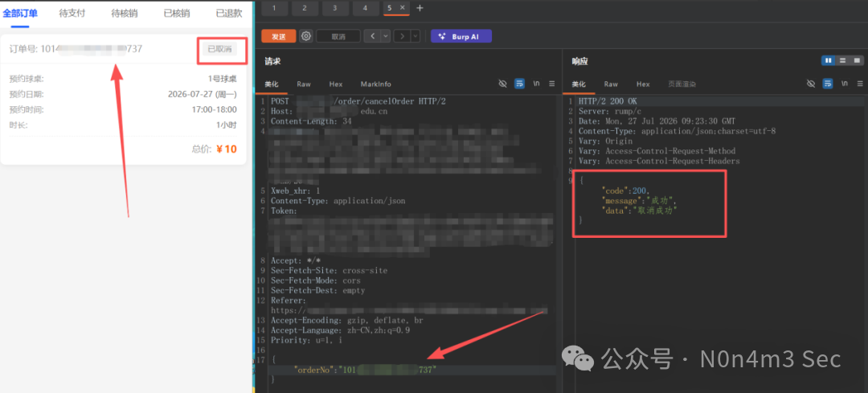Click the HTTP/2 200 OK response line

[608, 102]
